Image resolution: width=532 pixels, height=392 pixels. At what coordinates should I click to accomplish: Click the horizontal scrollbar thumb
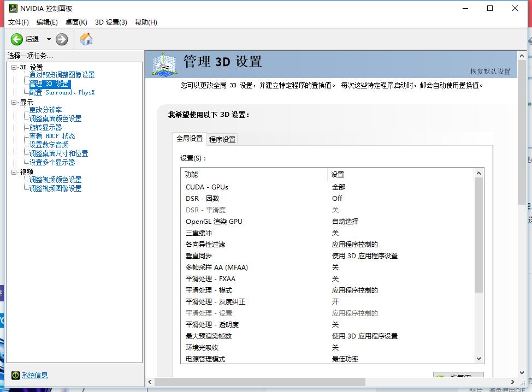click(x=260, y=382)
